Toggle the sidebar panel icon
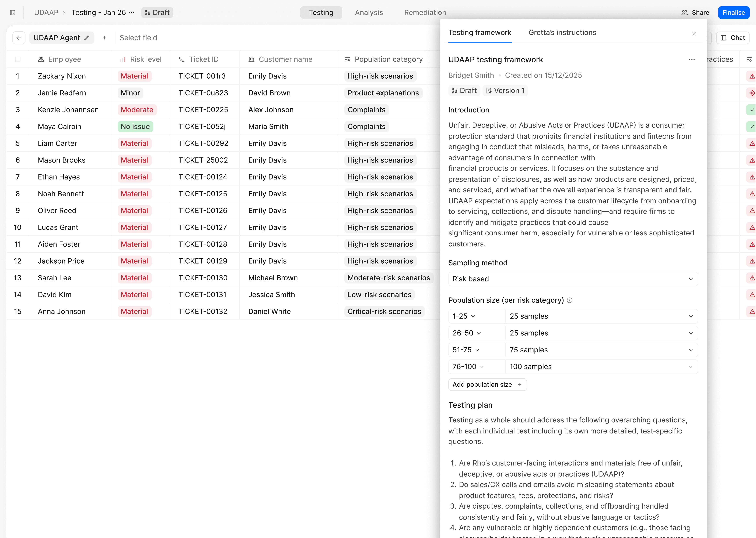This screenshot has height=538, width=756. click(x=13, y=13)
